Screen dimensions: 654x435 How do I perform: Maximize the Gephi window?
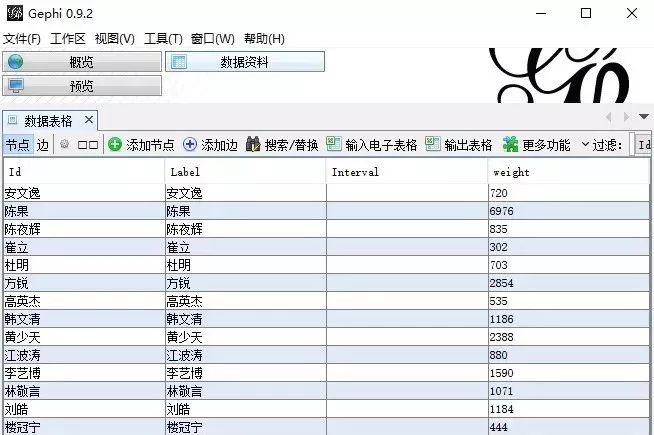click(586, 13)
